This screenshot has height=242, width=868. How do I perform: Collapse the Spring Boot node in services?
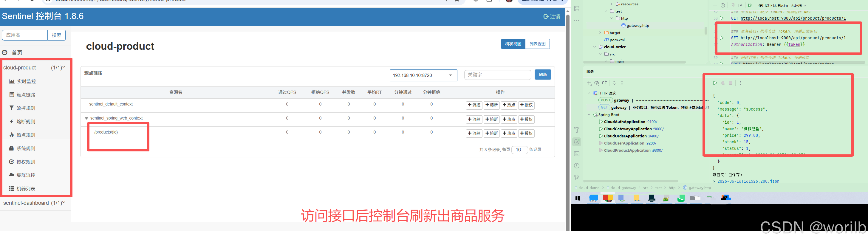[589, 114]
